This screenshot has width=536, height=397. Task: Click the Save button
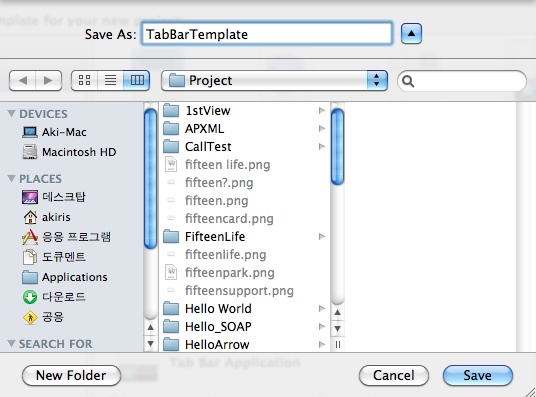tap(478, 375)
